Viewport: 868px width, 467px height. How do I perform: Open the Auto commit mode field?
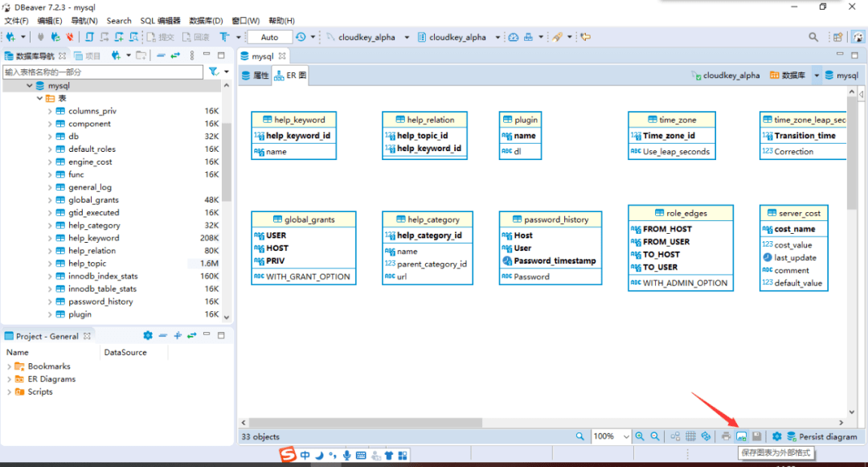click(269, 37)
